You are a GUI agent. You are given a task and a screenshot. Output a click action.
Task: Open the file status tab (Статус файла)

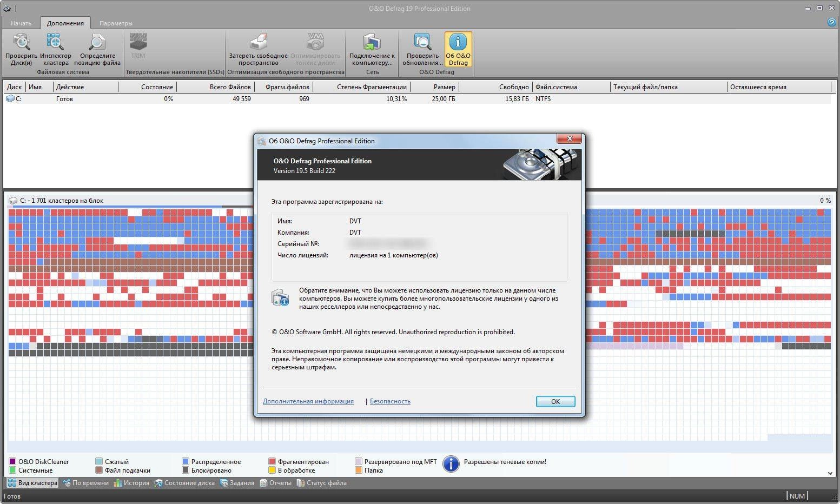321,483
